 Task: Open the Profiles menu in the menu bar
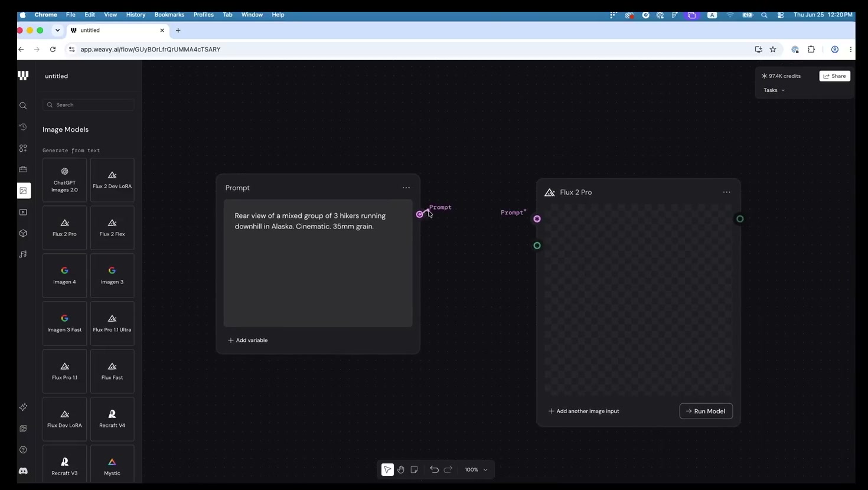204,15
